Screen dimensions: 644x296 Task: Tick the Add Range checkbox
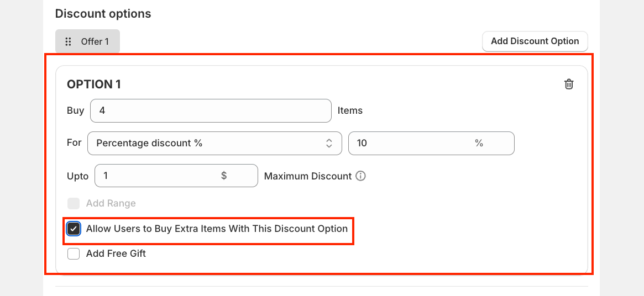(74, 203)
